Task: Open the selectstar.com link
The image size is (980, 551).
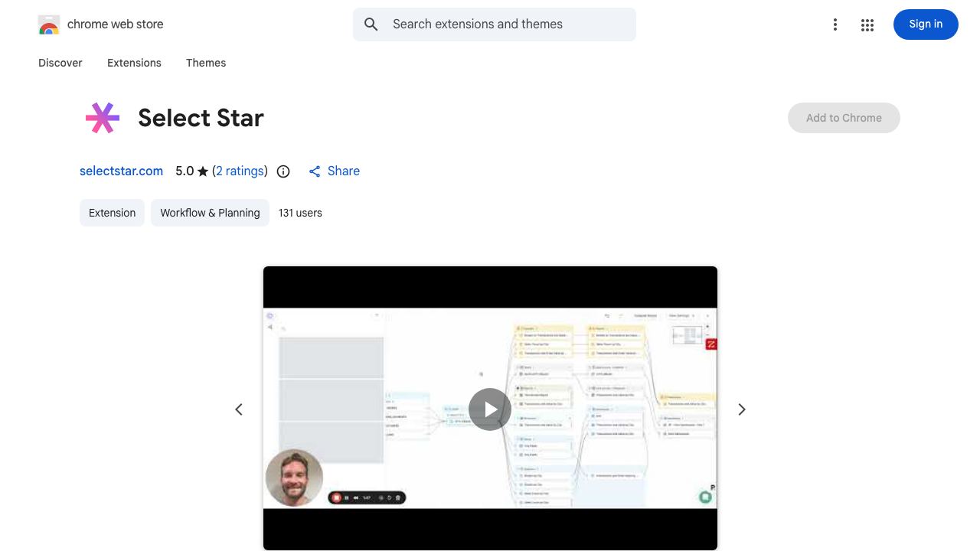Action: click(x=121, y=171)
